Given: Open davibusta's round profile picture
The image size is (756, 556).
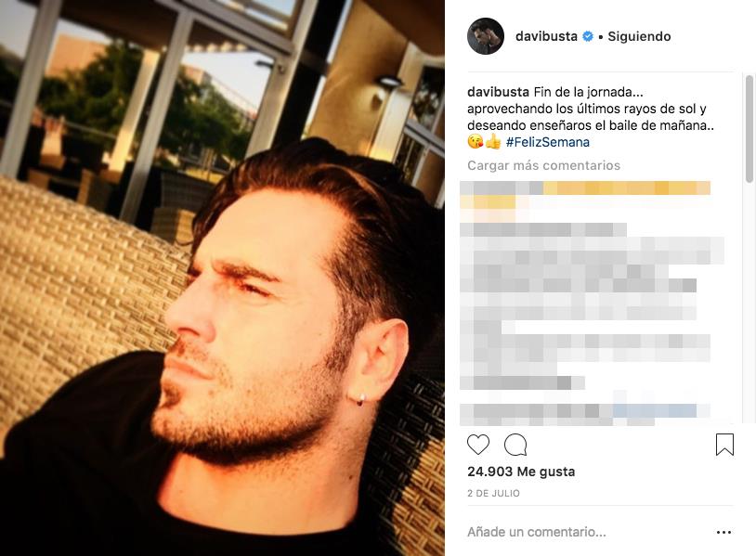Looking at the screenshot, I should [x=486, y=36].
